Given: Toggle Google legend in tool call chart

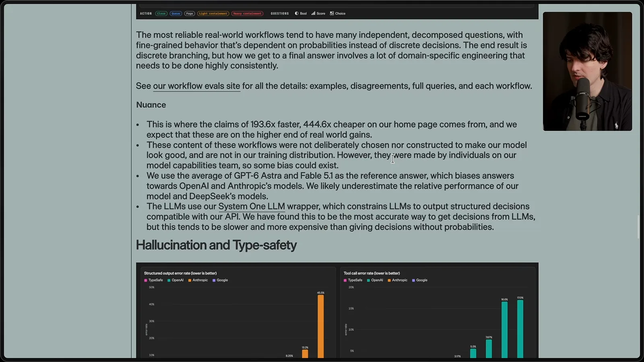Looking at the screenshot, I should click(420, 280).
